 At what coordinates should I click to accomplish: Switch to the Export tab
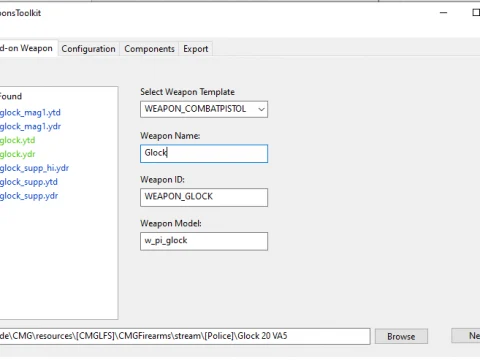point(196,49)
